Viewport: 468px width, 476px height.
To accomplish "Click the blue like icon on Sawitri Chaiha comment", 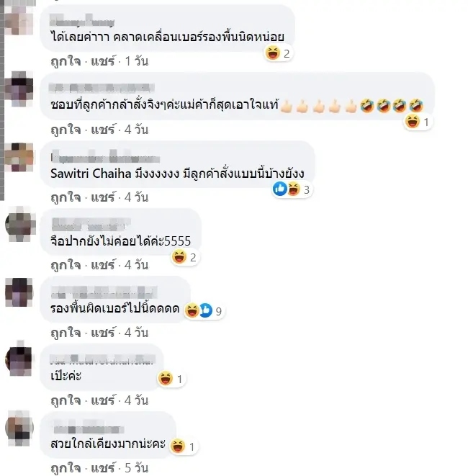I will click(279, 189).
